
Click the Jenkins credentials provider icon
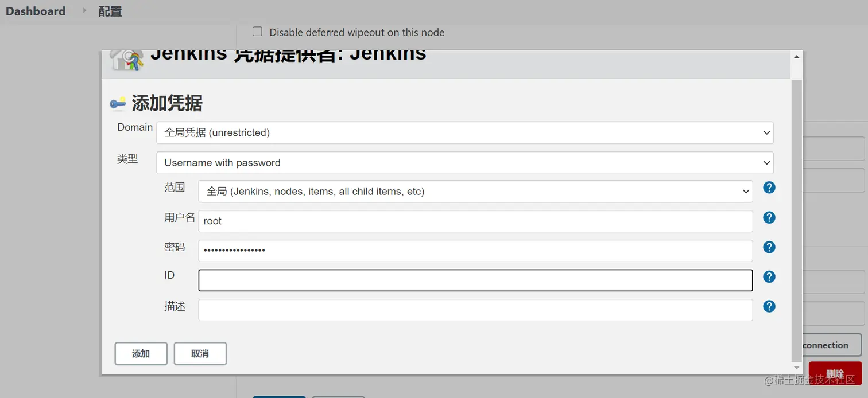click(126, 60)
